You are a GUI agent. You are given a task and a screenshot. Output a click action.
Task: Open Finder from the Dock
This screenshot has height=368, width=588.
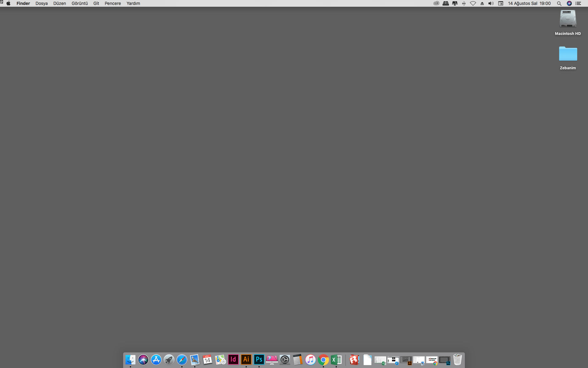pos(130,360)
